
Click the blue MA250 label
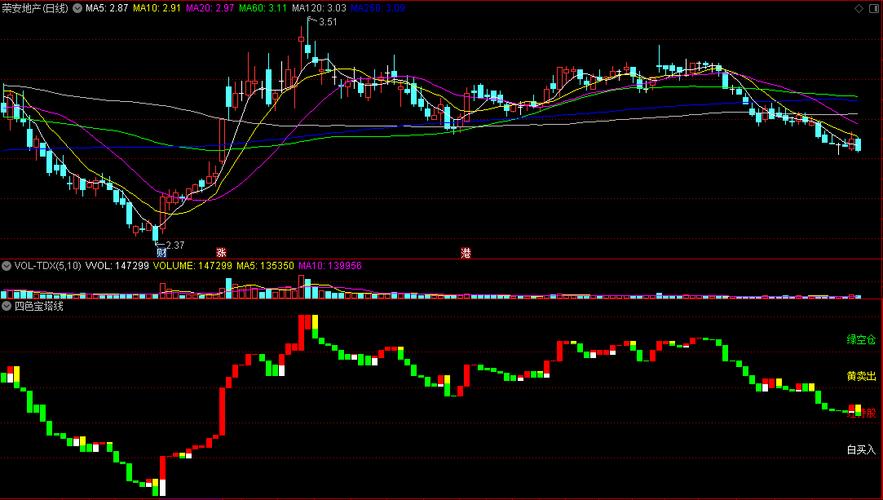(379, 7)
